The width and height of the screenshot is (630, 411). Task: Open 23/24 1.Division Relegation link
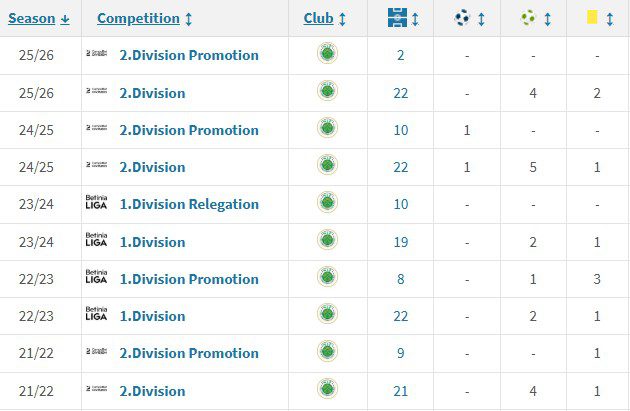(x=188, y=204)
